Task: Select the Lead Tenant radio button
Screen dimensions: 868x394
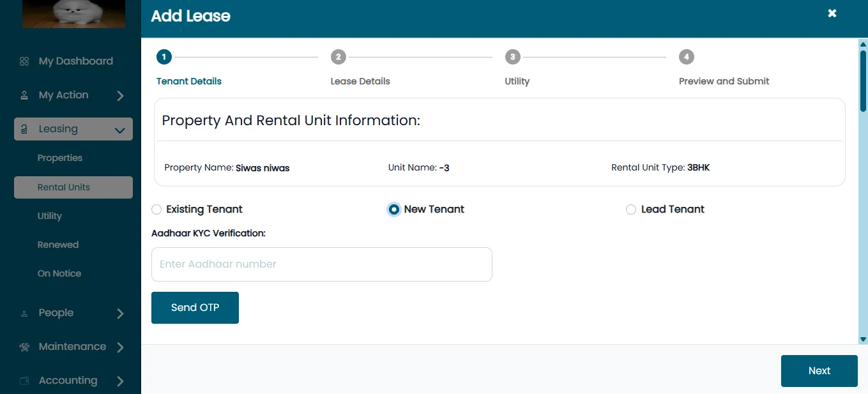Action: point(631,209)
